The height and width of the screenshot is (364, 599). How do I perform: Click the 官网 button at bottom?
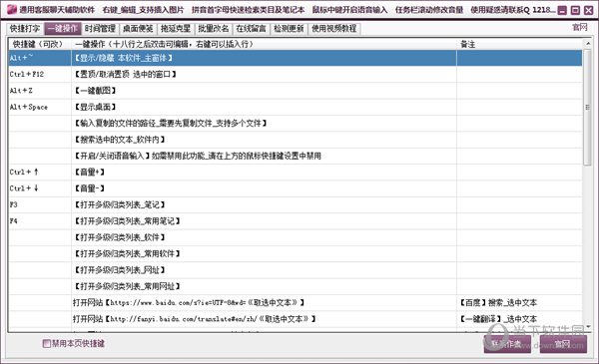[x=563, y=344]
